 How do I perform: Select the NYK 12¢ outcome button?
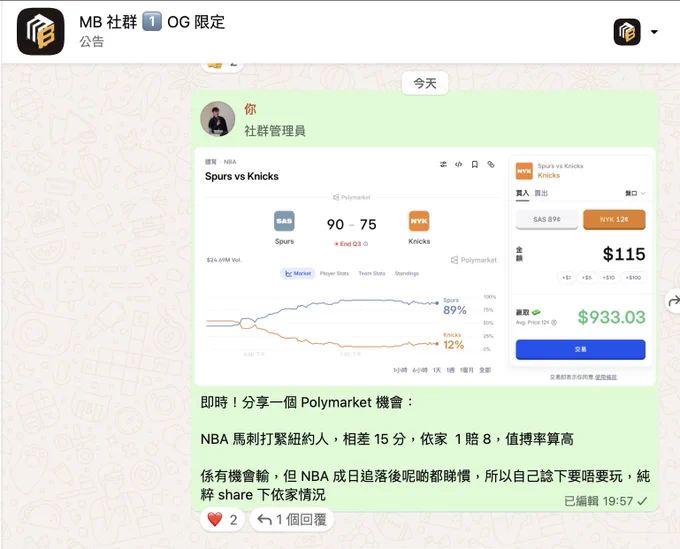[x=614, y=219]
